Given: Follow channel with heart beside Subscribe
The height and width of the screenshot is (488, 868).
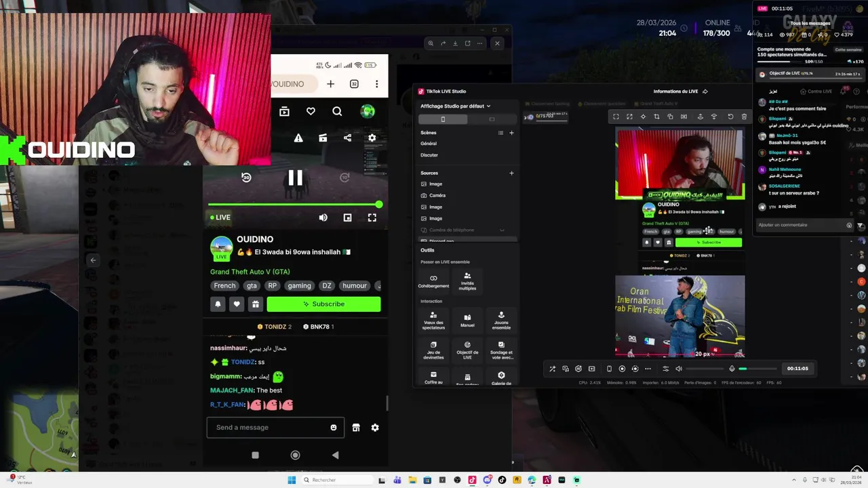Looking at the screenshot, I should 237,304.
